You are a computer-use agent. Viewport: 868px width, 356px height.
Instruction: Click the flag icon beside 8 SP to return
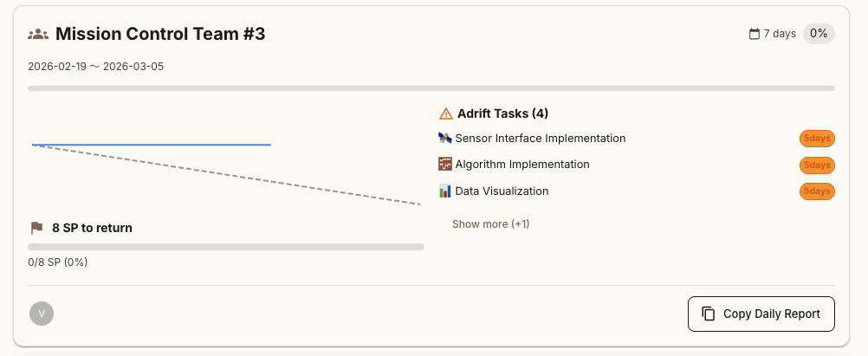36,228
